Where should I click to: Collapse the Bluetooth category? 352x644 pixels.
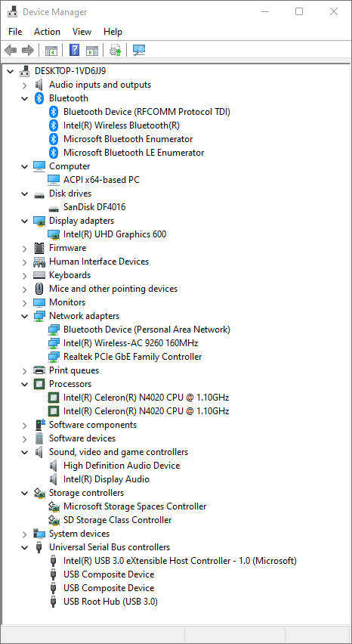point(25,98)
